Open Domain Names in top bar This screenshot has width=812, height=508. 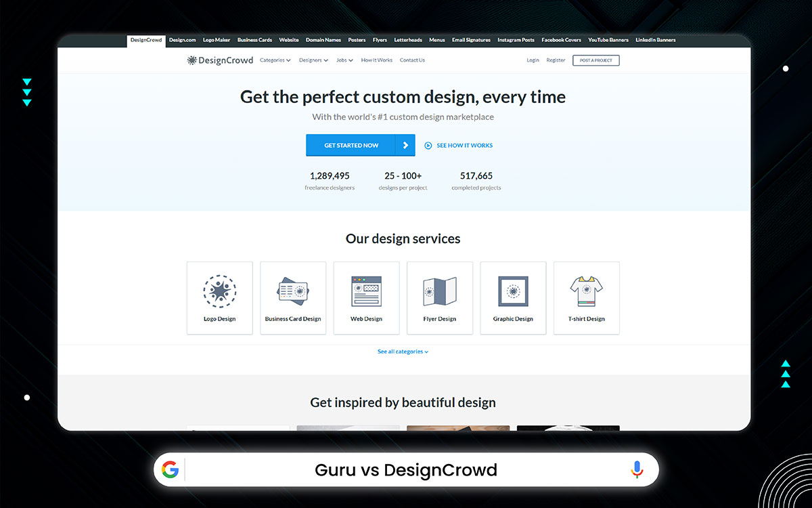(x=323, y=40)
